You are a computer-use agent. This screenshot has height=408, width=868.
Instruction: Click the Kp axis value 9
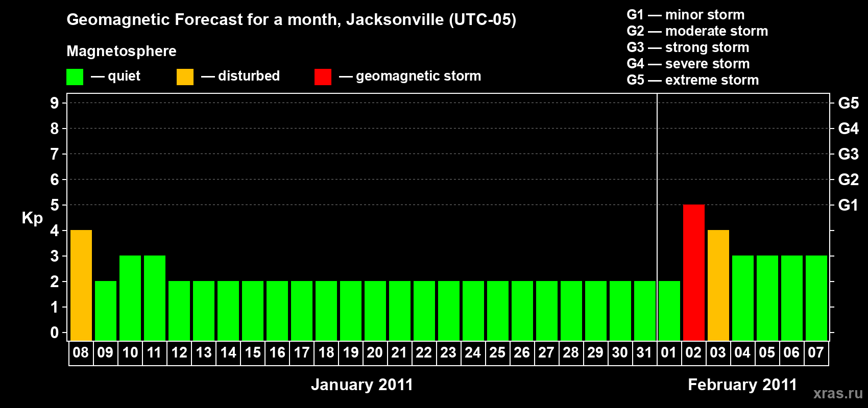tap(55, 103)
